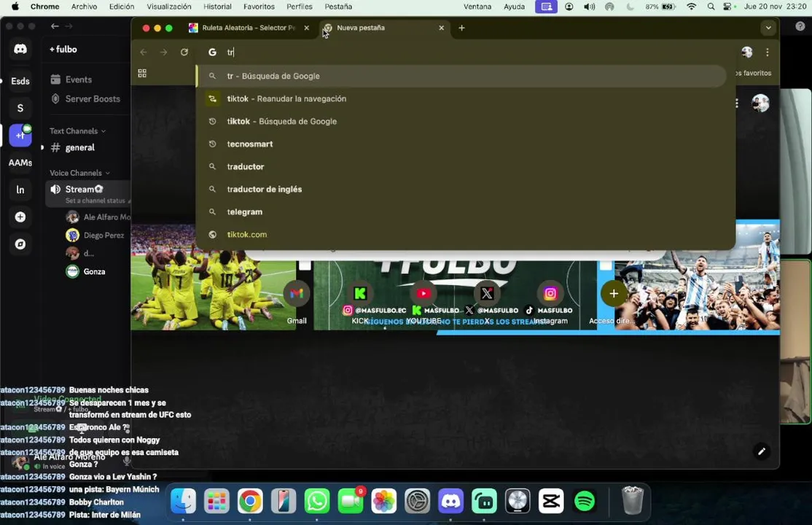Collapse the Text Channels category
Image resolution: width=812 pixels, height=525 pixels.
point(77,131)
